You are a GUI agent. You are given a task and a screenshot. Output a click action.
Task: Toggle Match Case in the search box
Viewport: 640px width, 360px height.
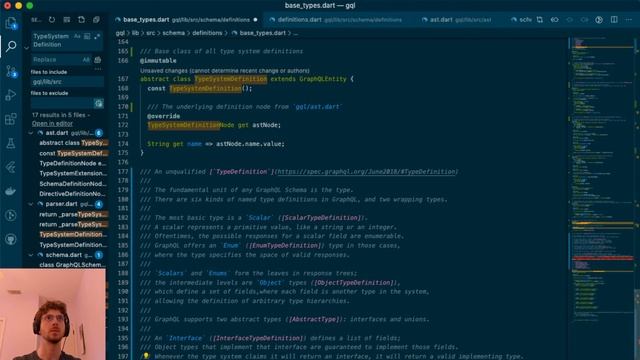(x=77, y=36)
